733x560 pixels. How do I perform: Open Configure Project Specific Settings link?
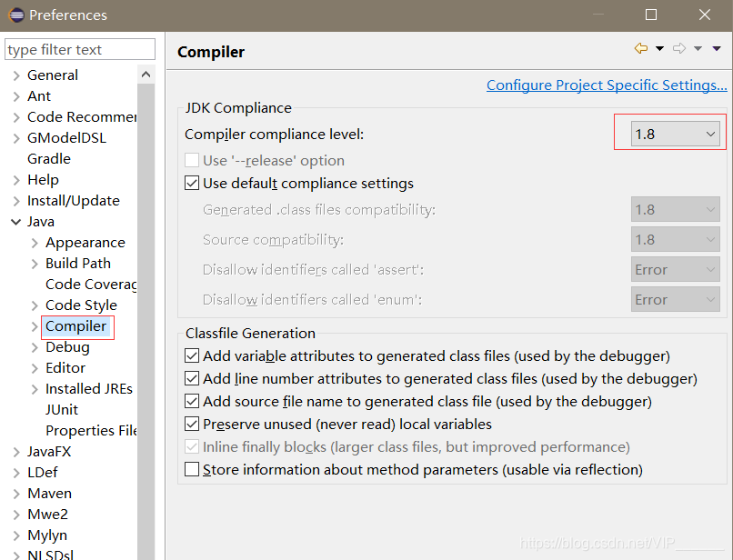(607, 85)
